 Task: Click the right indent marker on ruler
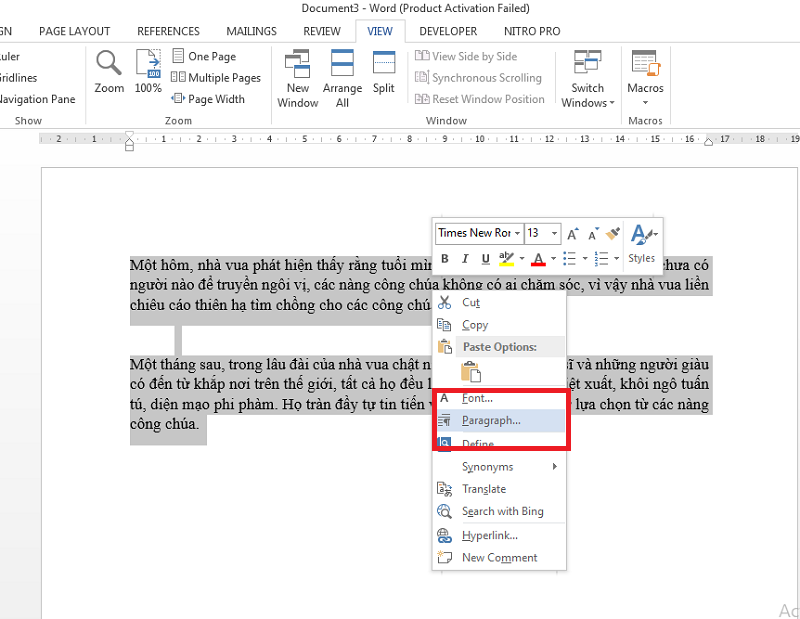(x=708, y=142)
